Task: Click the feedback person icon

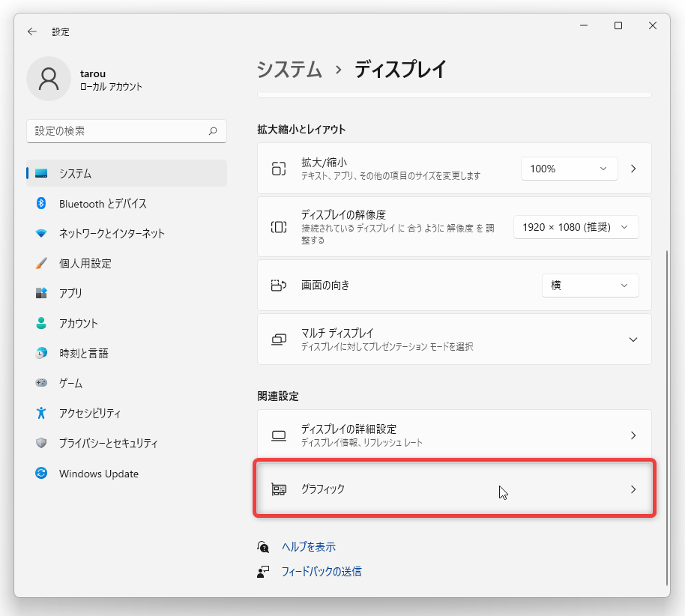Action: (263, 572)
